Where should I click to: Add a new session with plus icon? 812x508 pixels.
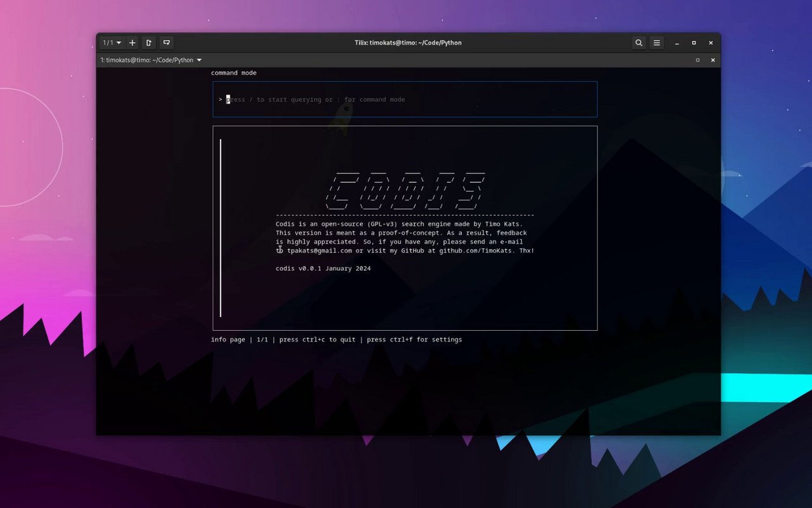(132, 43)
